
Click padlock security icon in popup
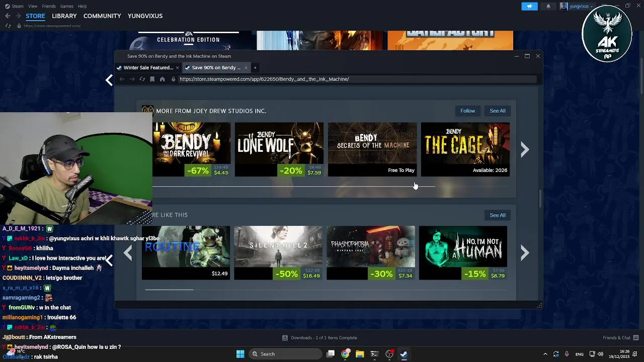(x=173, y=79)
